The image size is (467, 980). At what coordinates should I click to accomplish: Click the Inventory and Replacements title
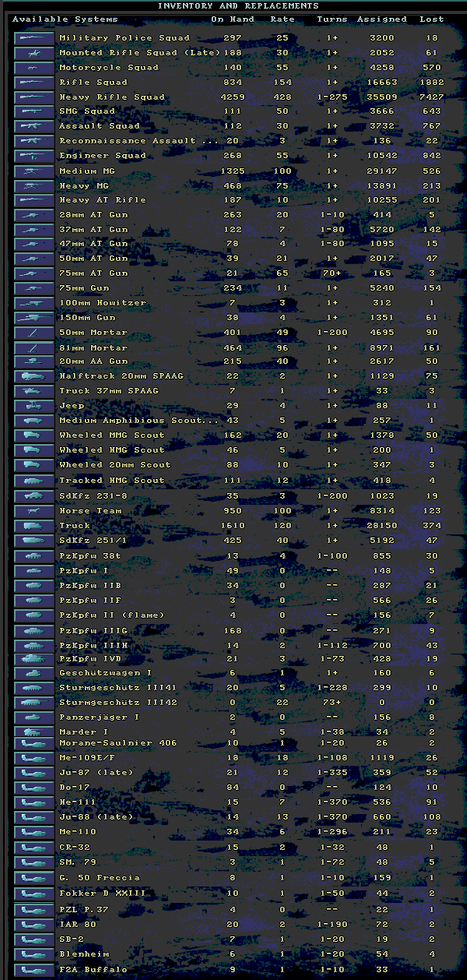(x=238, y=5)
